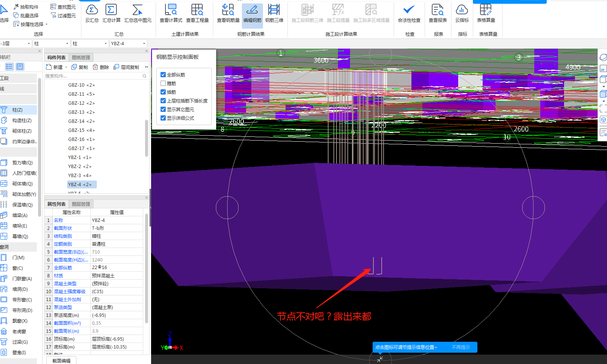Select 柱(Z) column category in sidebar
Image resolution: width=607 pixels, height=364 pixels.
[18, 110]
